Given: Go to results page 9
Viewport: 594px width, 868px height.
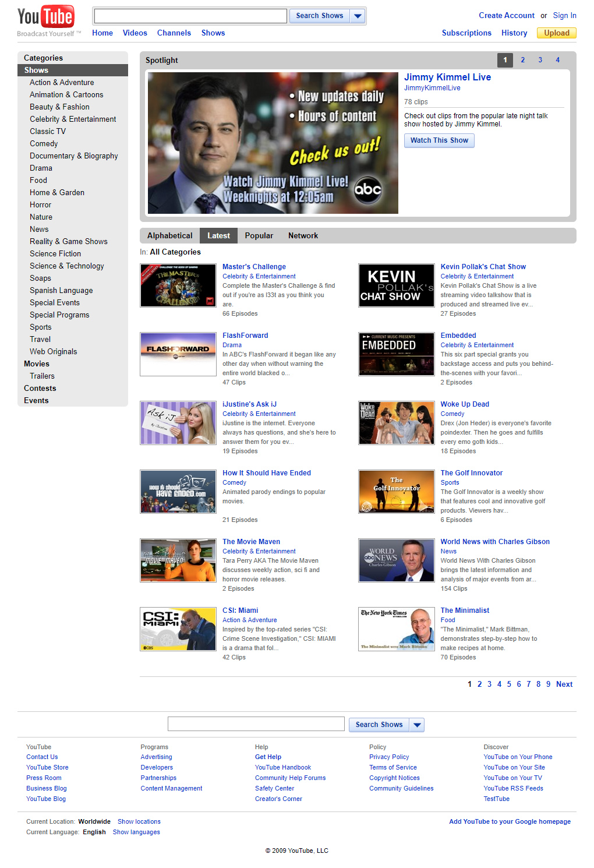Looking at the screenshot, I should (548, 684).
